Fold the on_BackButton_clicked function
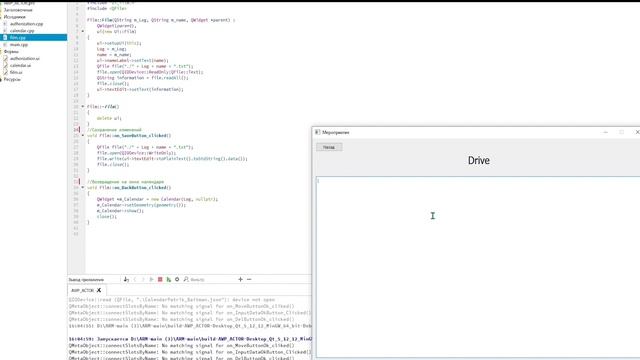This screenshot has height=360, width=640. pos(82,188)
